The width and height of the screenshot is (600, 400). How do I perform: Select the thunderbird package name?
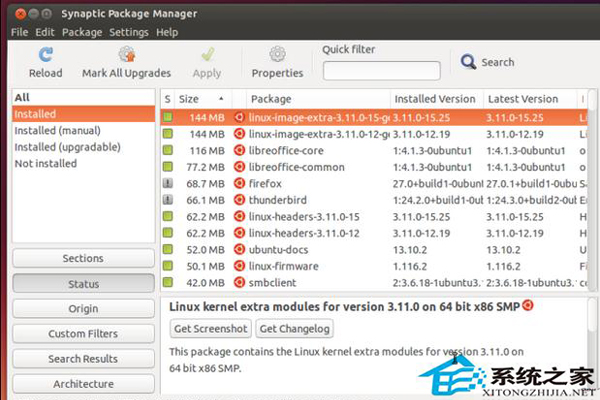pyautogui.click(x=278, y=200)
